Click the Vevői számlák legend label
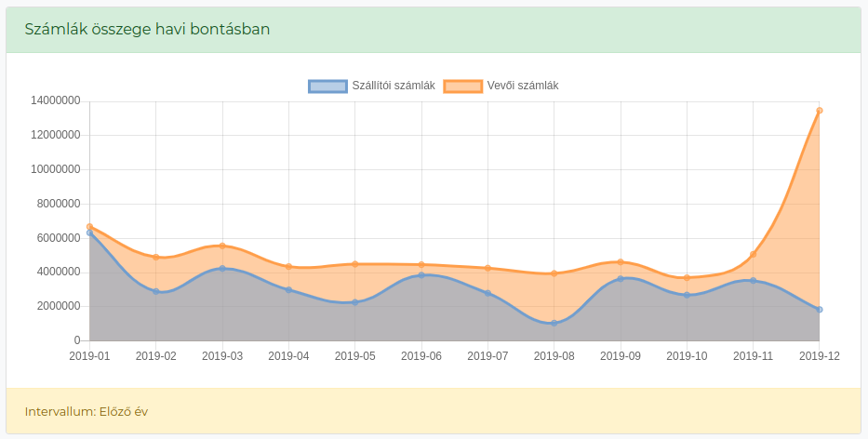 coord(523,86)
